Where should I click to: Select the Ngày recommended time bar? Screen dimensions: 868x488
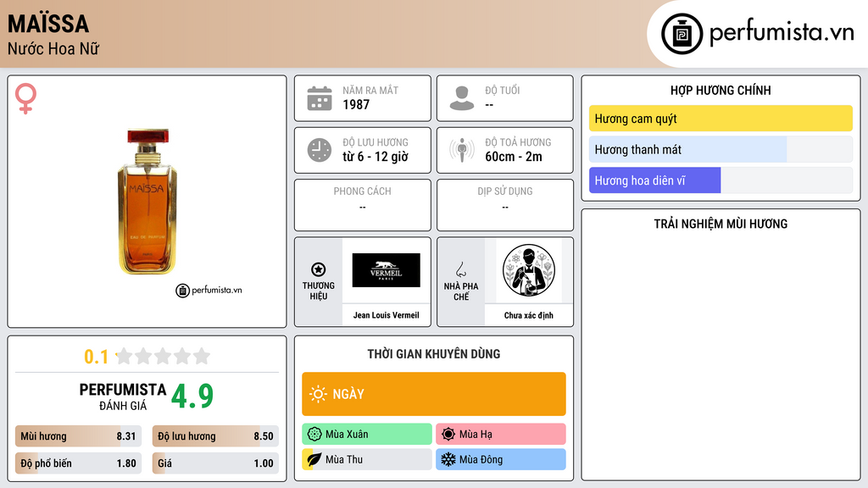coord(434,394)
